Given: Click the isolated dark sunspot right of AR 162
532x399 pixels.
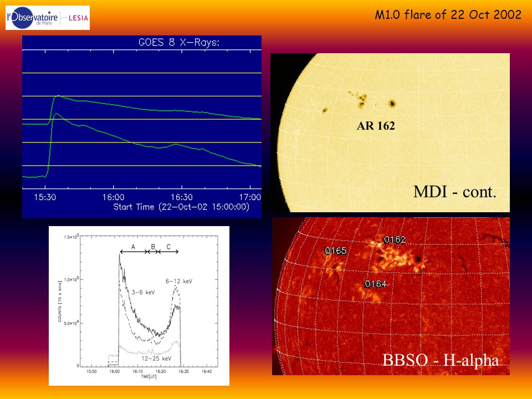Looking at the screenshot, I should coord(392,103).
